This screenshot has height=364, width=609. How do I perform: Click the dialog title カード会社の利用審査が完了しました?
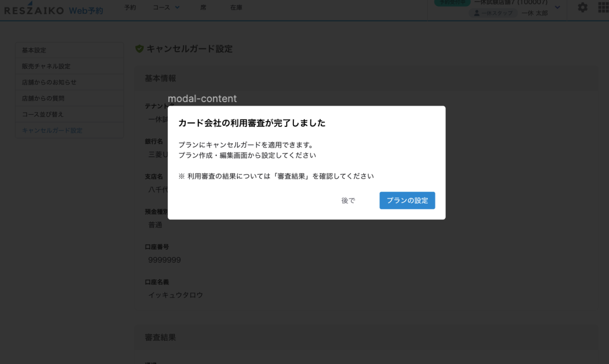(252, 123)
